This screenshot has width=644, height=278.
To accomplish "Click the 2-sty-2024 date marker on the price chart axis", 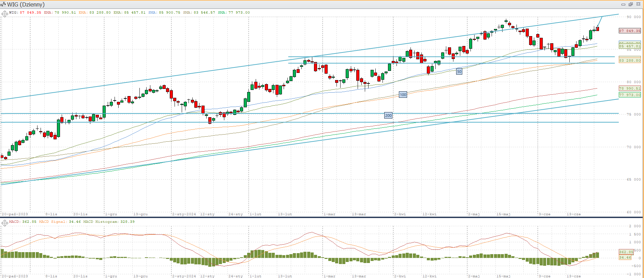I will 184,214.
